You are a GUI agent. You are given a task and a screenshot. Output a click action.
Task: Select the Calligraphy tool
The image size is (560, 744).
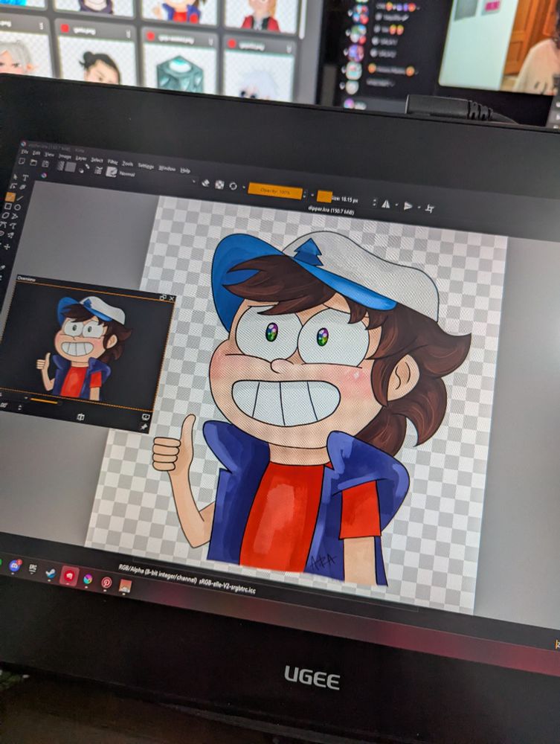click(23, 187)
